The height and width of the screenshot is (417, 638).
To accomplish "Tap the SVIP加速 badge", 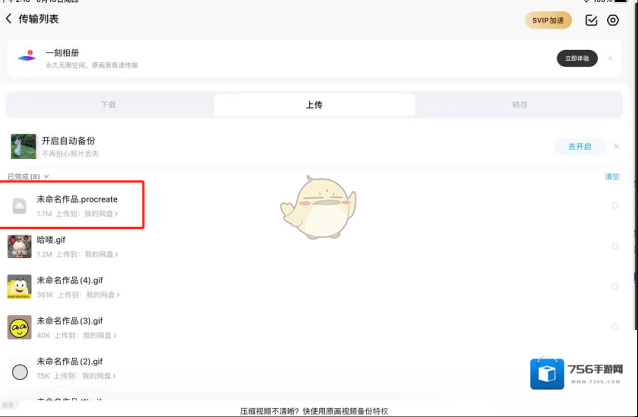I will (548, 20).
